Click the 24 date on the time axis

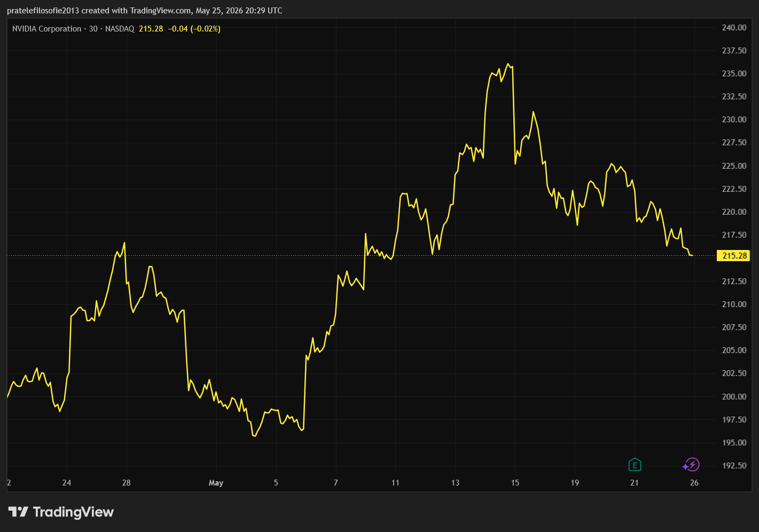(x=67, y=483)
